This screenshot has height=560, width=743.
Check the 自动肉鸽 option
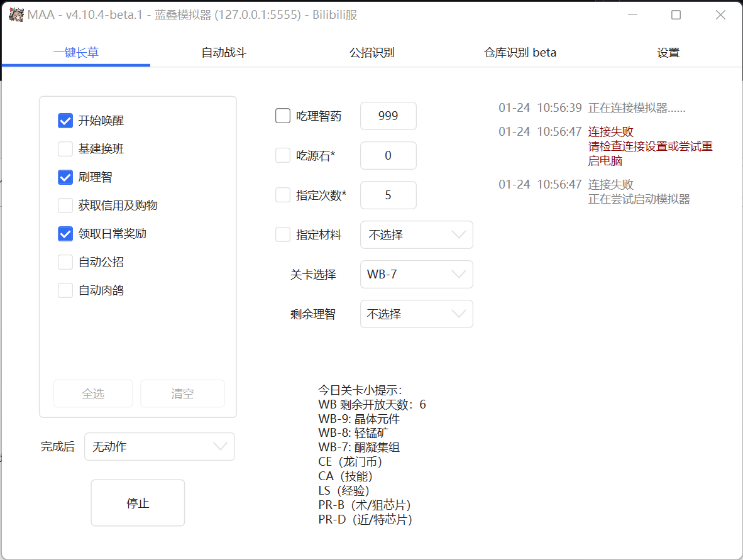pyautogui.click(x=65, y=290)
